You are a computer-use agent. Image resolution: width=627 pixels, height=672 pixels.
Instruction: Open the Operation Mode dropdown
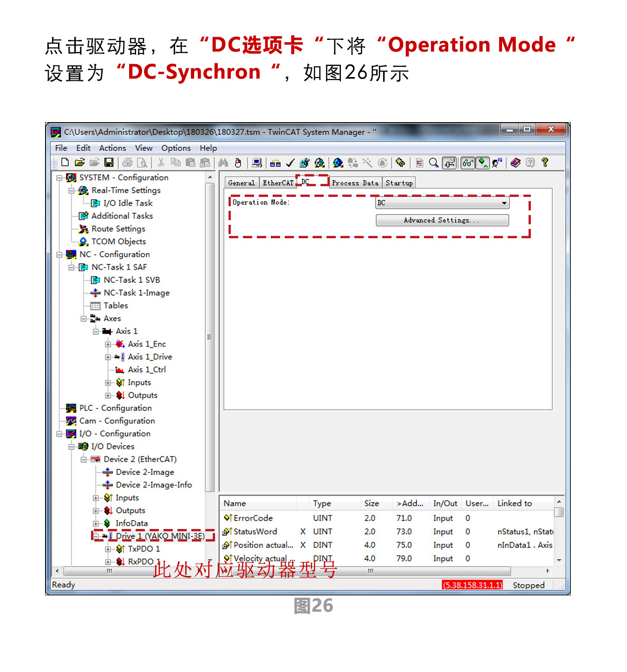pos(442,203)
